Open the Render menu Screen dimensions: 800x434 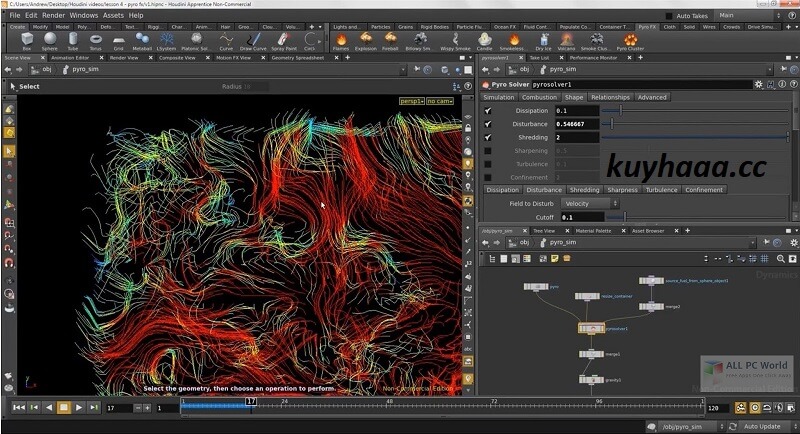click(x=54, y=15)
